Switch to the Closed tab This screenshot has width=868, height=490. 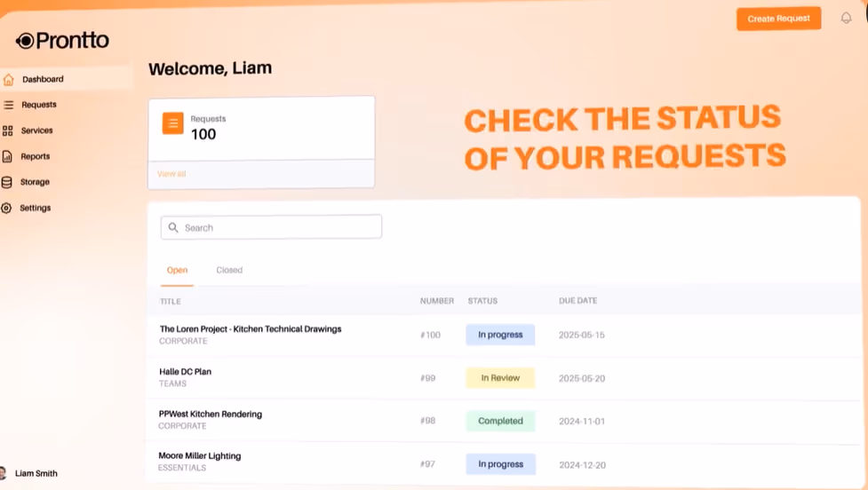[229, 270]
